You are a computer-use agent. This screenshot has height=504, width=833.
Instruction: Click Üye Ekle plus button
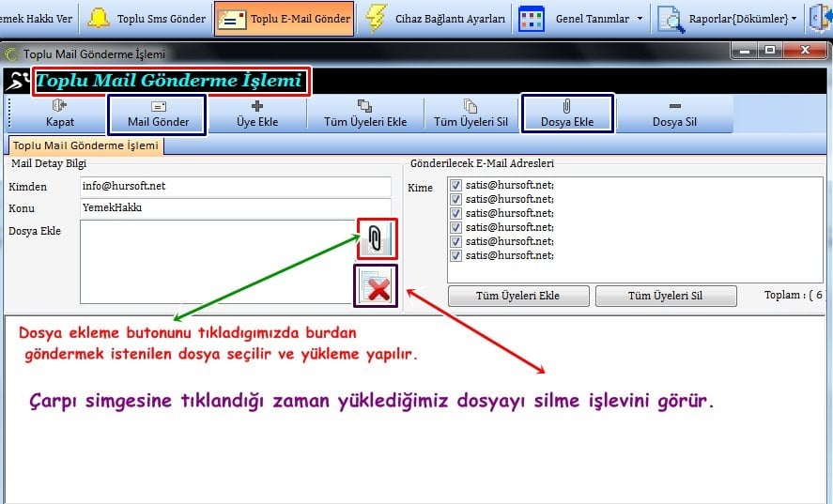click(257, 114)
